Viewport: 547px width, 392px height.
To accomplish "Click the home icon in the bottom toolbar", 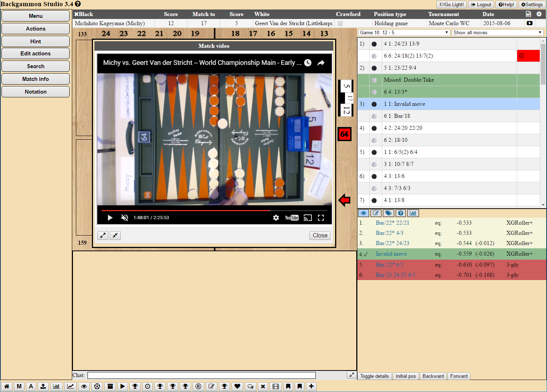I will [x=7, y=387].
